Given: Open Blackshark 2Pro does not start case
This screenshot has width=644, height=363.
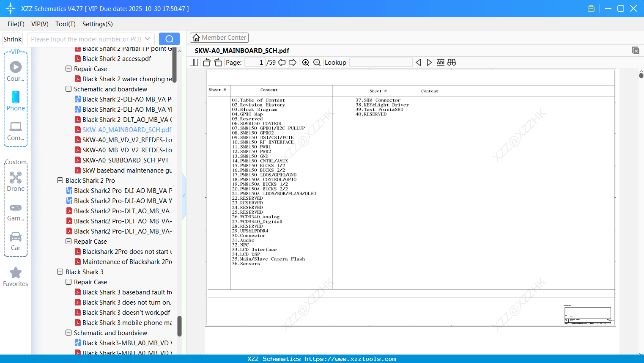Looking at the screenshot, I should [x=123, y=251].
